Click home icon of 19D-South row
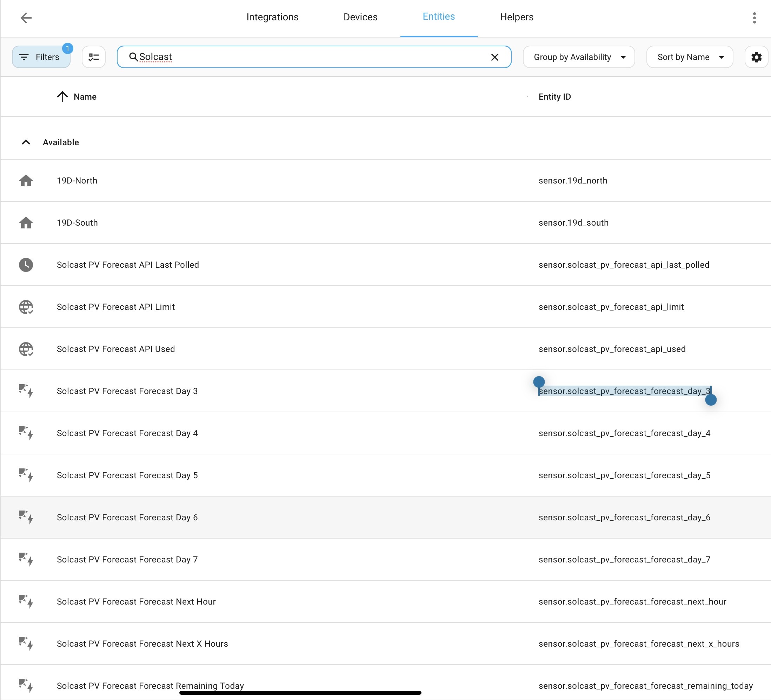The height and width of the screenshot is (700, 771). 26,222
